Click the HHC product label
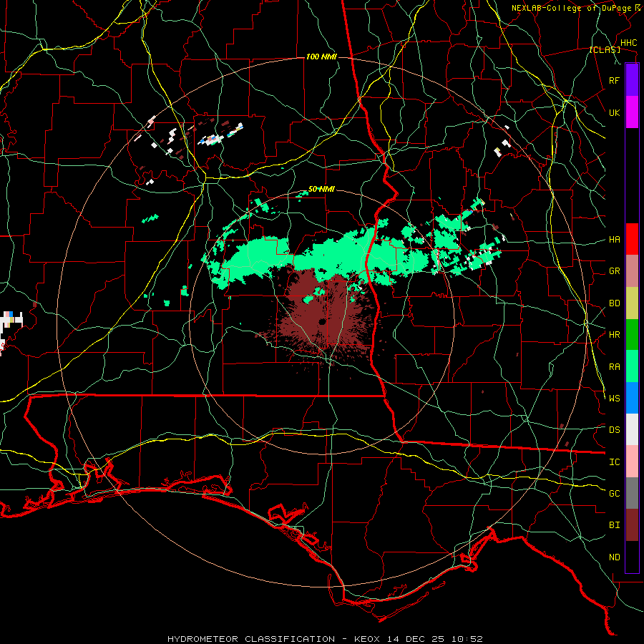Viewport: 644px width, 644px height. (628, 43)
